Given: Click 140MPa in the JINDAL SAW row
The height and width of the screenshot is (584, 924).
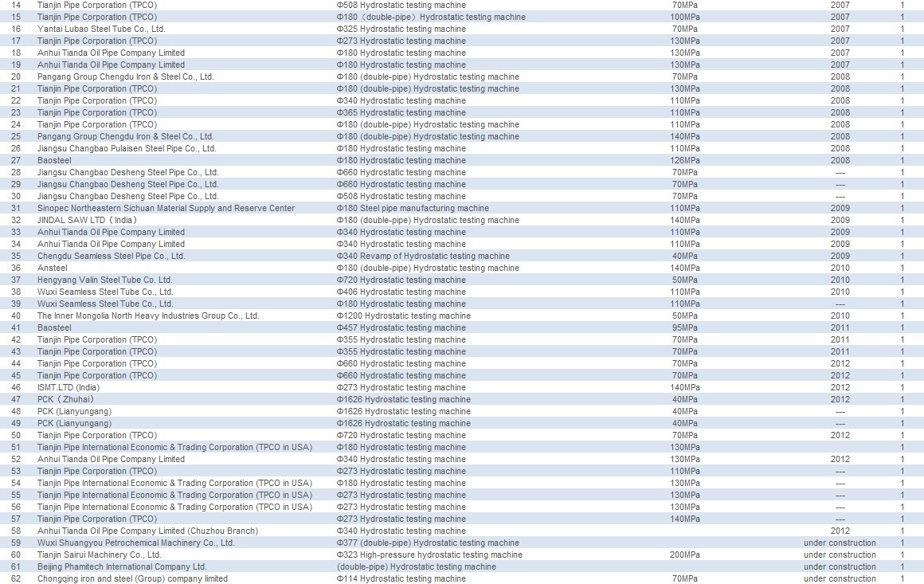Looking at the screenshot, I should (685, 220).
